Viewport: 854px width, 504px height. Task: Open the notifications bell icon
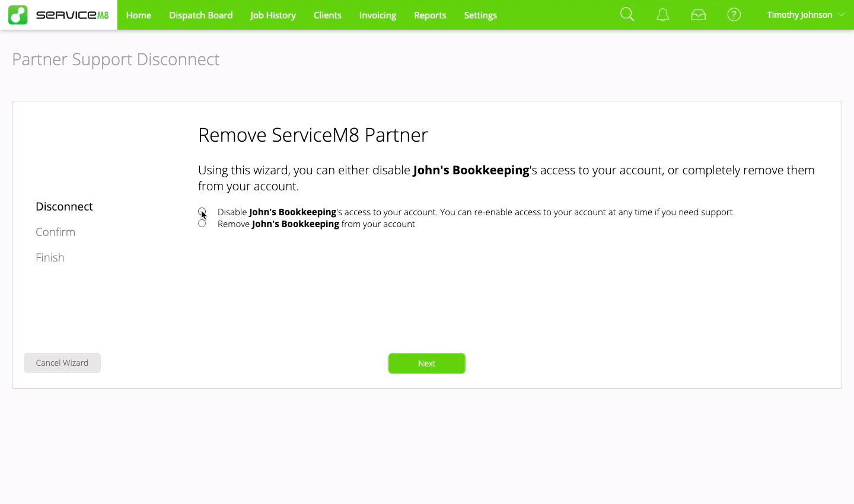point(662,15)
